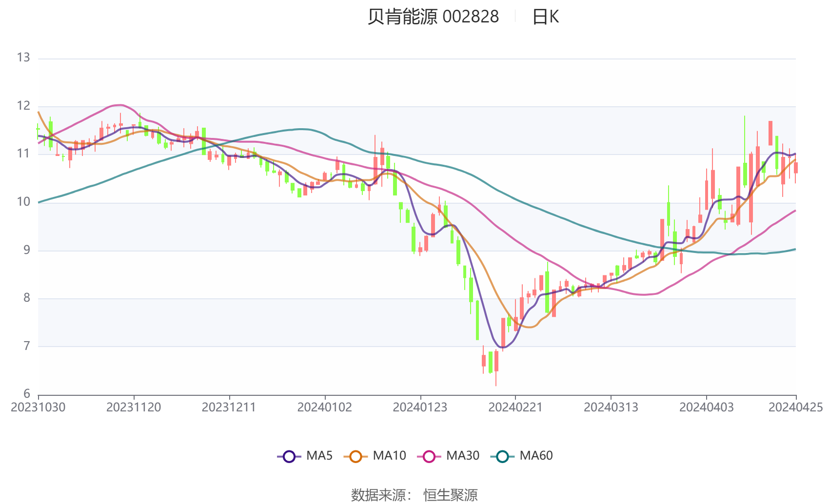The height and width of the screenshot is (504, 829).
Task: Toggle the MA10 legend series
Action: pos(375,456)
